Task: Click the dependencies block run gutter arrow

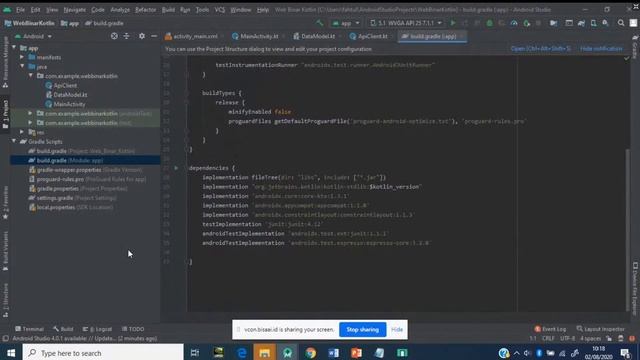Action: click(x=176, y=168)
